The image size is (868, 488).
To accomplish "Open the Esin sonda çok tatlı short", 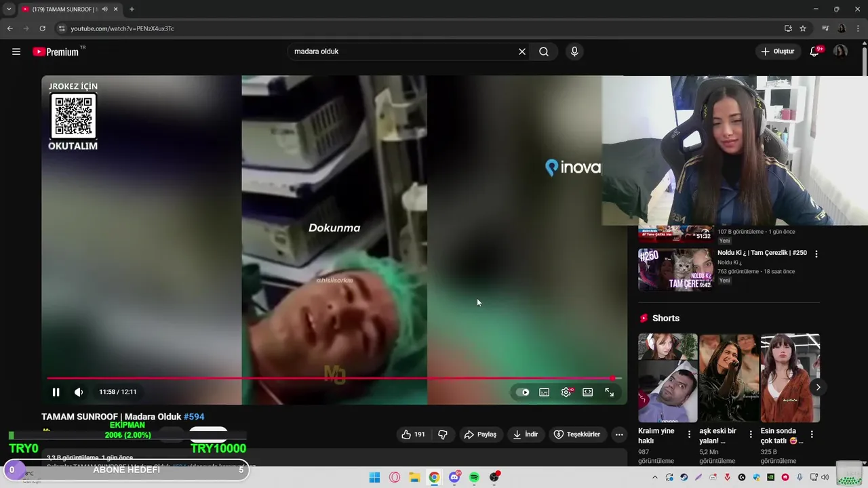I will click(790, 378).
